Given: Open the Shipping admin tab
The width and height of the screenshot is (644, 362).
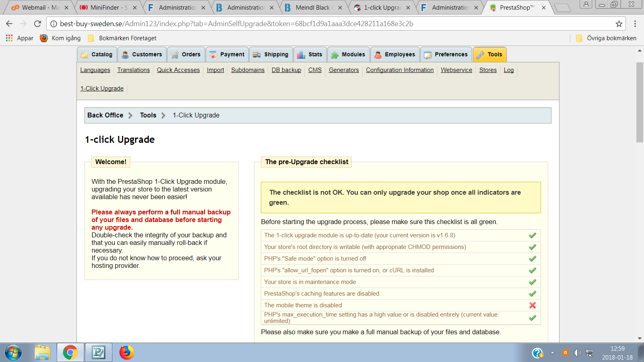Looking at the screenshot, I should point(271,55).
